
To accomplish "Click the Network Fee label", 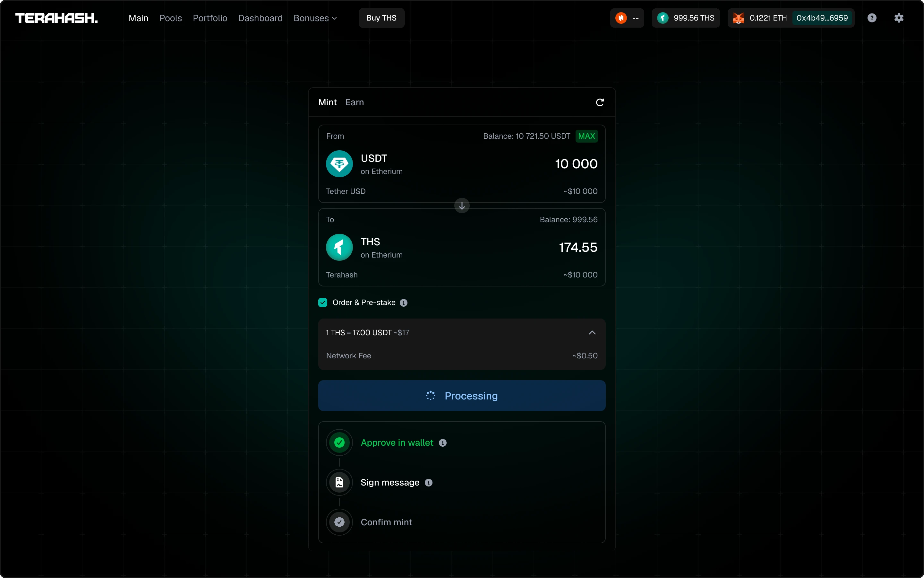I will (x=349, y=356).
